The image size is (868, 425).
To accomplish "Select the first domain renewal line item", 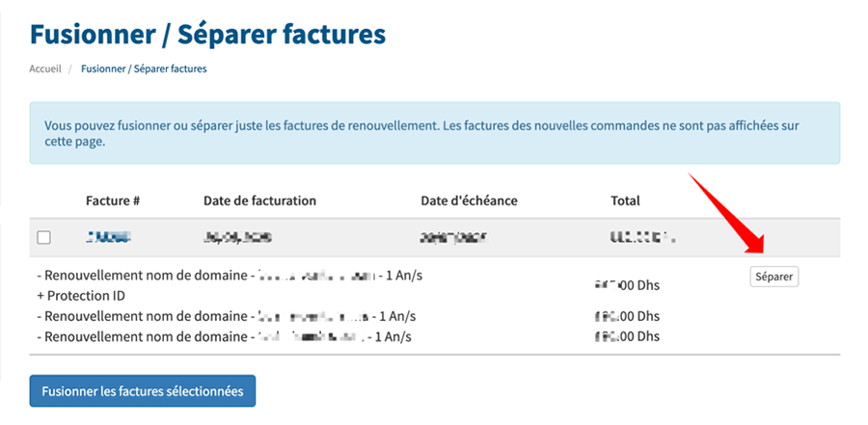I will pos(230,276).
